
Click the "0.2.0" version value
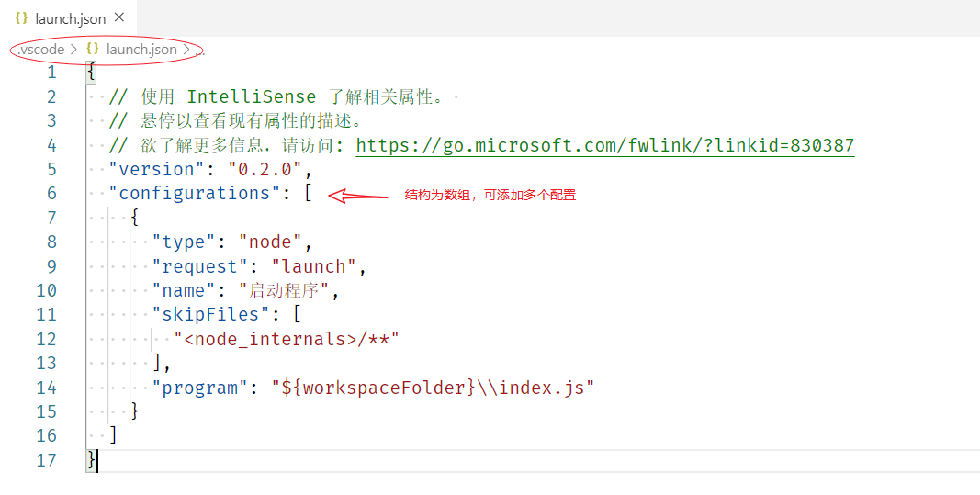[265, 169]
